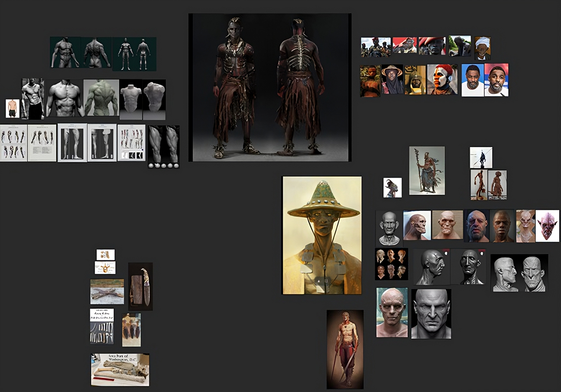Click the labeled vertebra diagram image
The image size is (561, 392).
tap(105, 268)
